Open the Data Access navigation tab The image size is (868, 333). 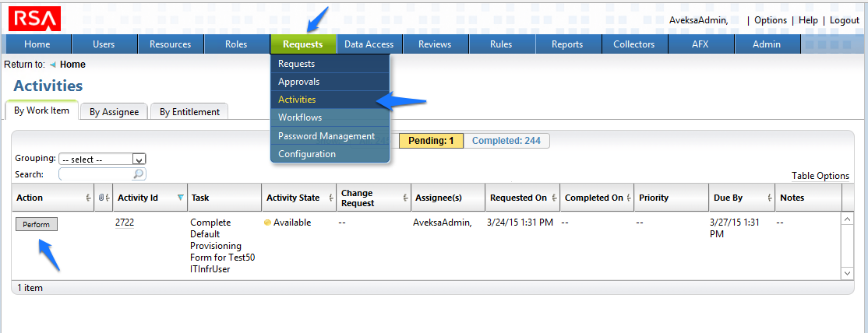click(x=369, y=44)
